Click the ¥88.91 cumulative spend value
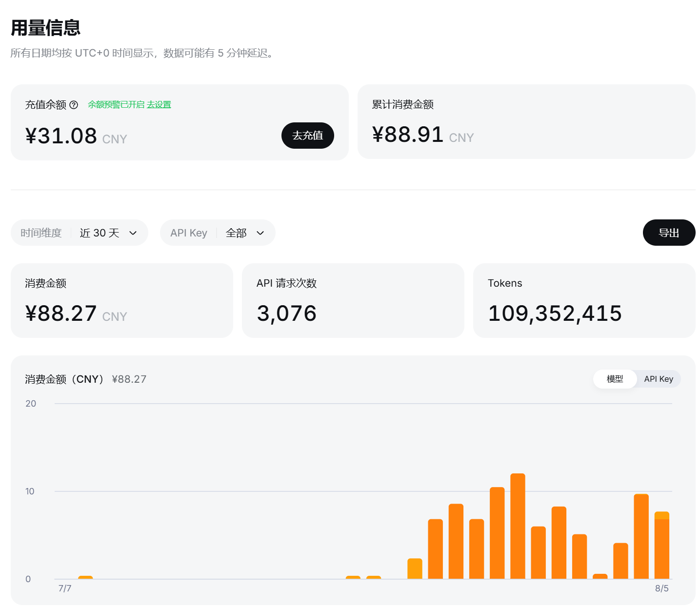700x607 pixels. pyautogui.click(x=408, y=135)
